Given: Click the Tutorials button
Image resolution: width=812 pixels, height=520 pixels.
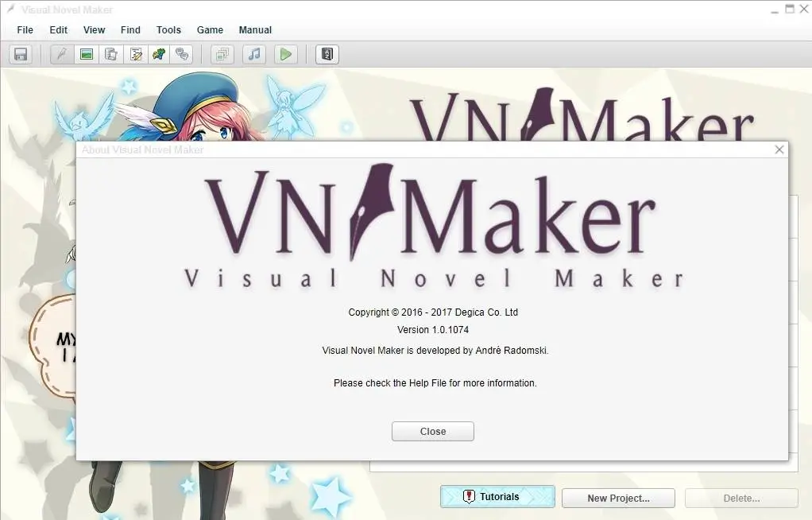Looking at the screenshot, I should (497, 497).
